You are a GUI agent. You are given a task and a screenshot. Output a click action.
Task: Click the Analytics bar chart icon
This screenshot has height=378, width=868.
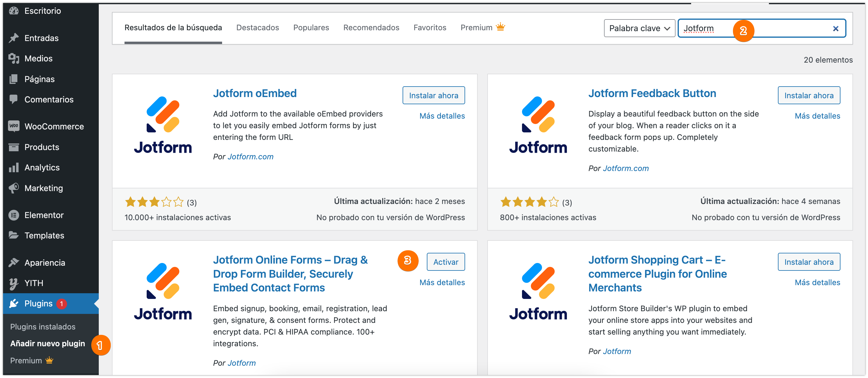[14, 168]
